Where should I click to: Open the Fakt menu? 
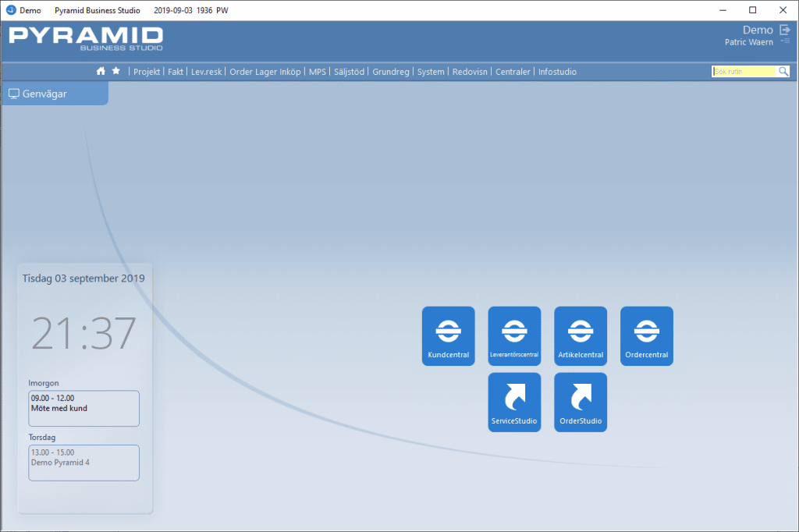coord(176,72)
